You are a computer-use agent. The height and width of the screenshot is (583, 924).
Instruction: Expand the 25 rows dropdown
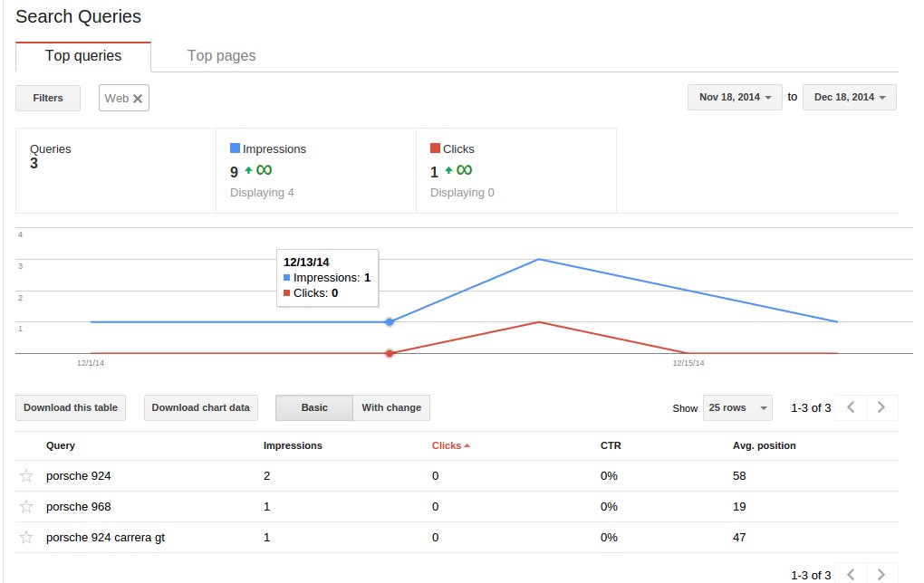coord(736,408)
